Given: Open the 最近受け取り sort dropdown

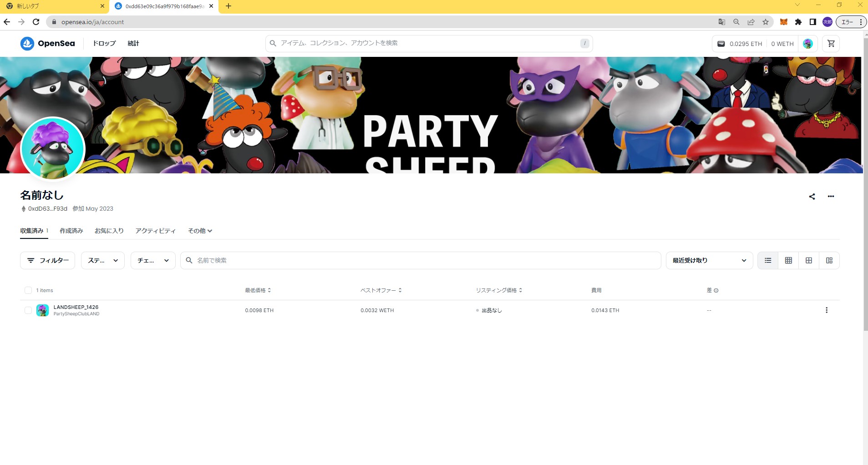Looking at the screenshot, I should (x=710, y=260).
